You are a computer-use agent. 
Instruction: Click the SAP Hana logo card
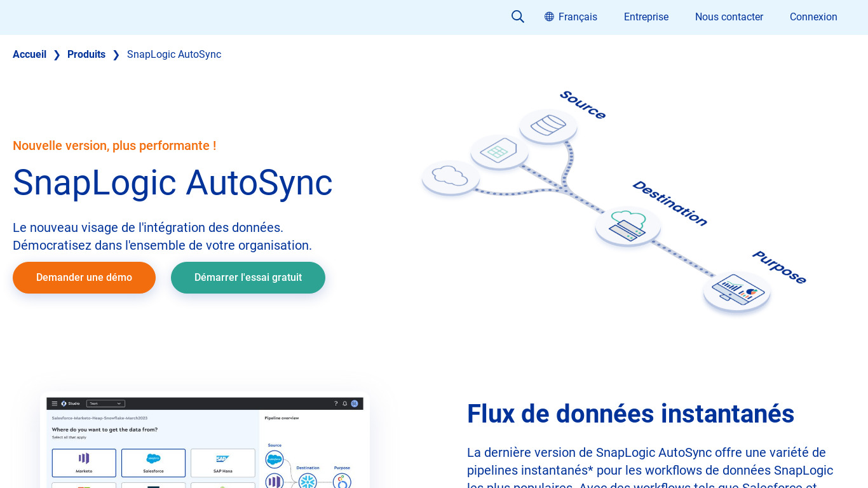pos(222,463)
